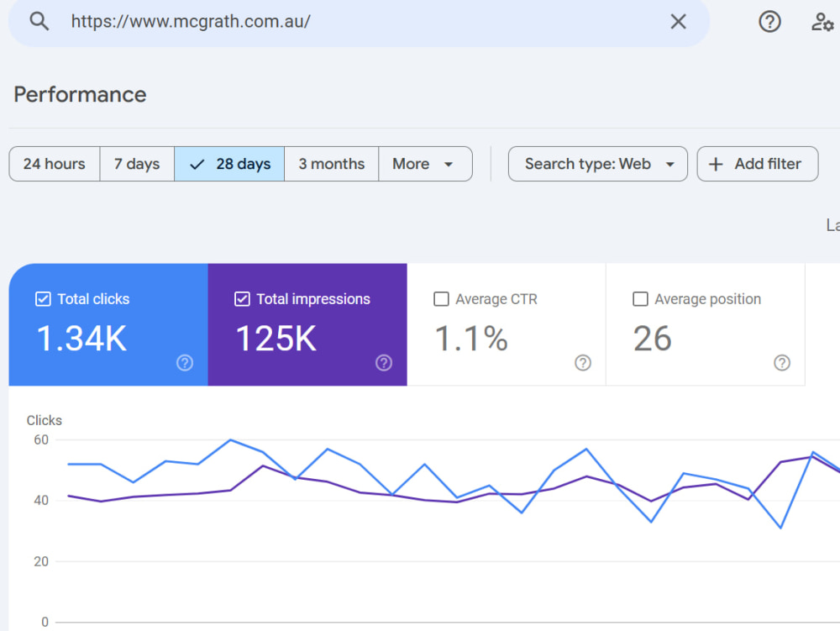The width and height of the screenshot is (840, 631).
Task: Enable the Average CTR checkbox
Action: click(x=441, y=299)
